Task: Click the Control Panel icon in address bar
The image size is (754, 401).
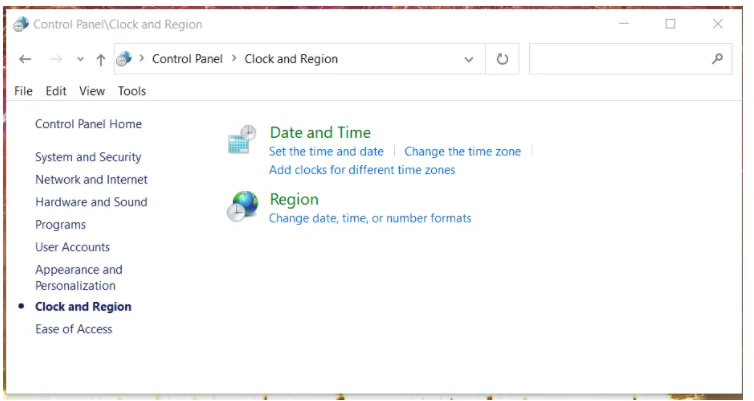Action: (x=125, y=59)
